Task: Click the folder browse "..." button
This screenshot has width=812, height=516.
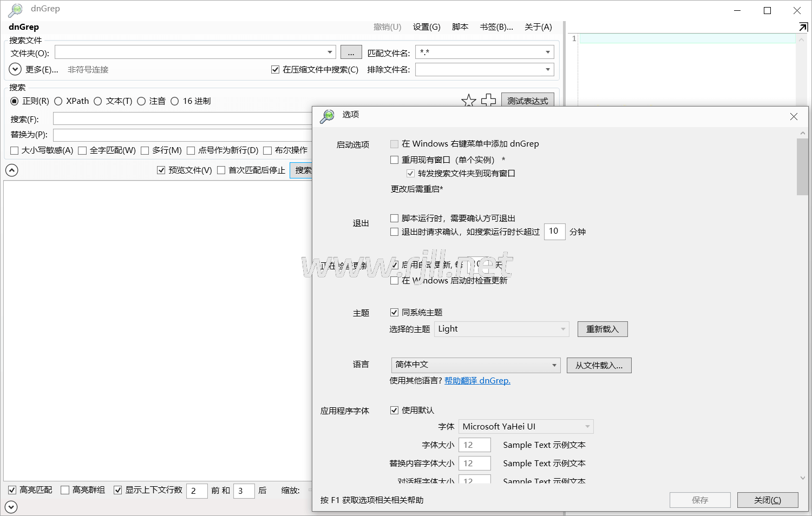Action: click(x=351, y=52)
